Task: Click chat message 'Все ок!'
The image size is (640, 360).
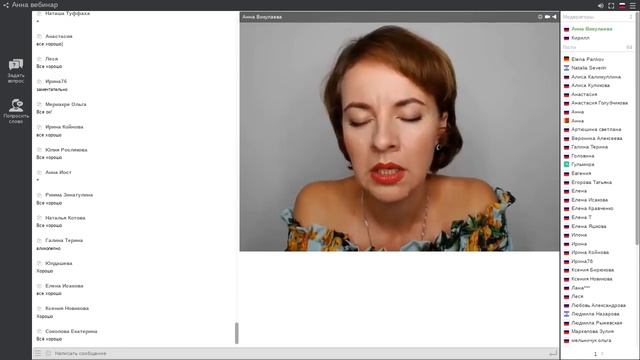Action: point(44,112)
